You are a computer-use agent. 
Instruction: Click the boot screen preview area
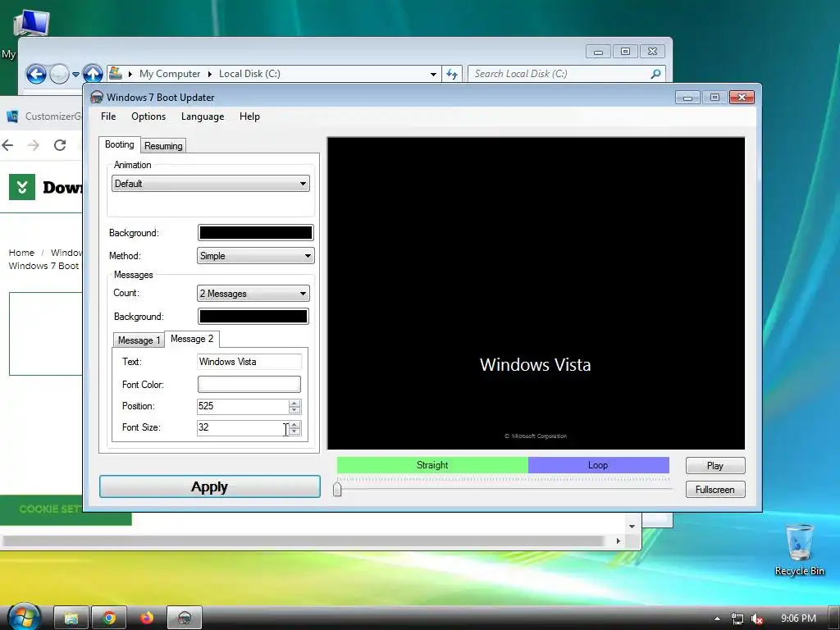pyautogui.click(x=536, y=293)
